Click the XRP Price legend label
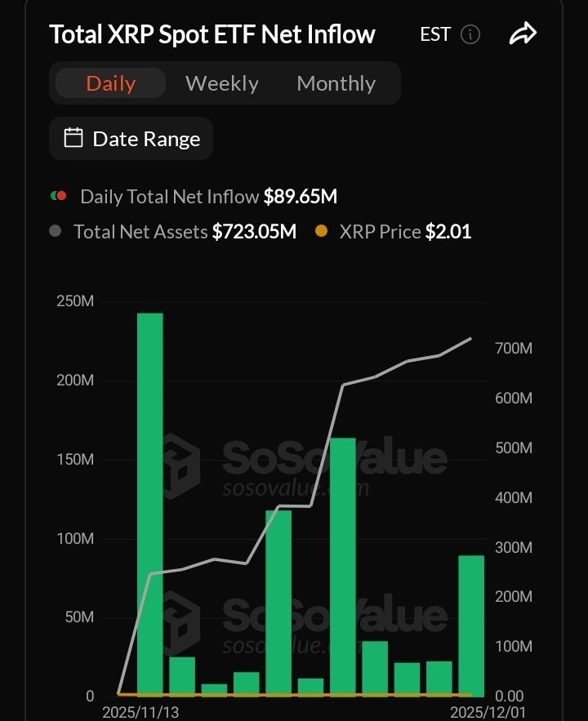Image resolution: width=588 pixels, height=721 pixels. point(380,231)
